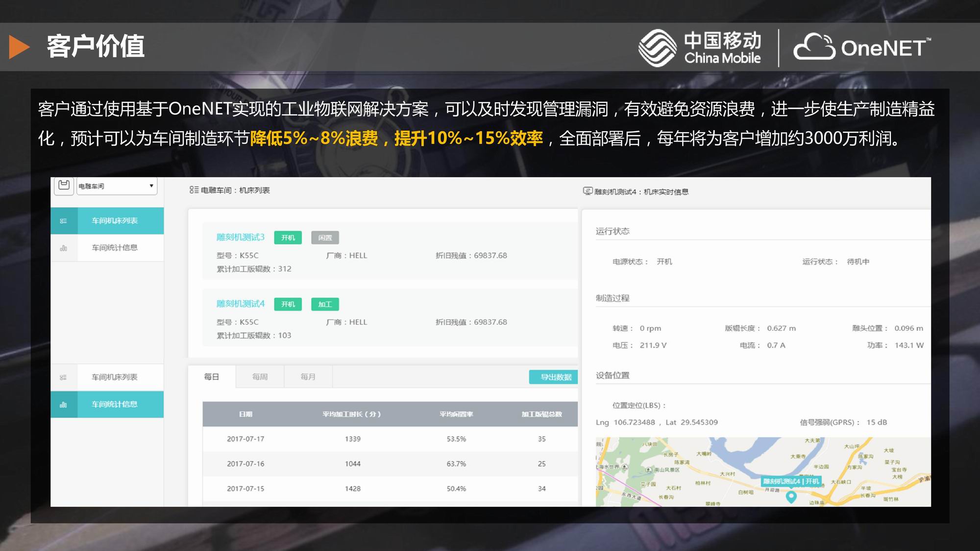Switch to the 每周 tab
Viewport: 980px width, 551px height.
pyautogui.click(x=260, y=377)
